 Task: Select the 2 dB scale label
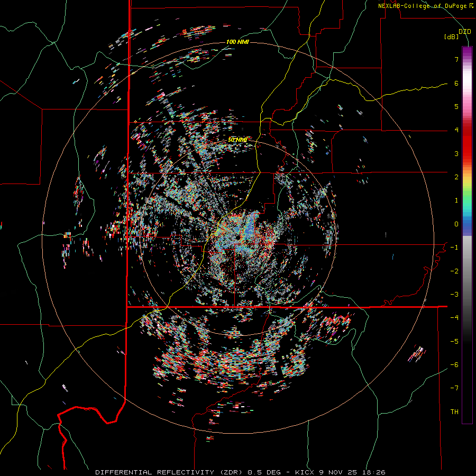click(x=456, y=177)
